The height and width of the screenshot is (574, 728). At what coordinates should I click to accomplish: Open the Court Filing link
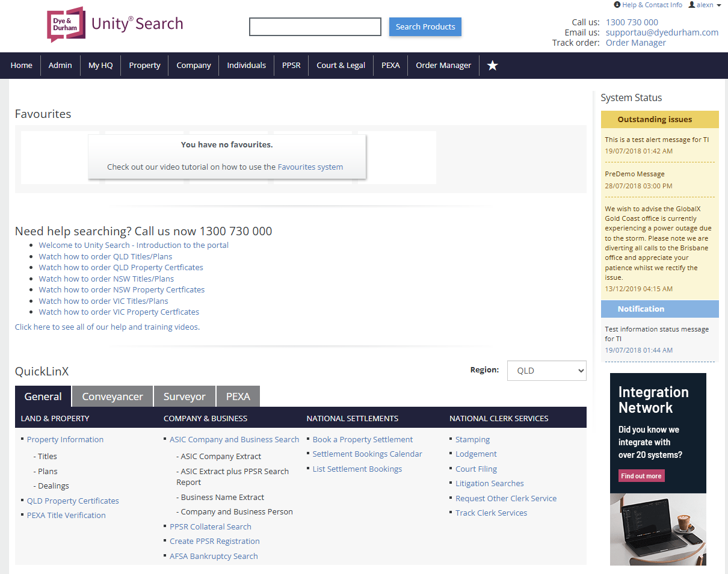(476, 469)
